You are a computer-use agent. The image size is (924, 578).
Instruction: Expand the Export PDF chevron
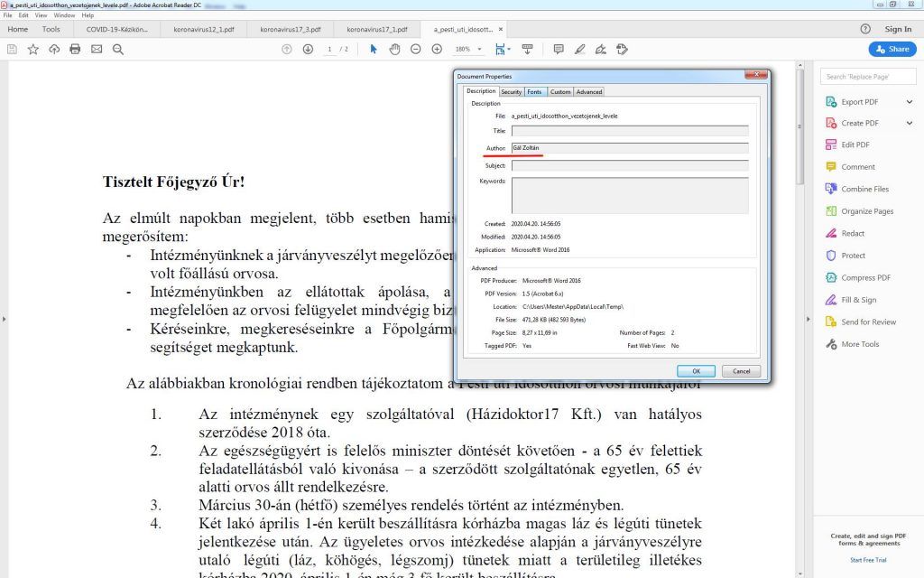pyautogui.click(x=910, y=102)
